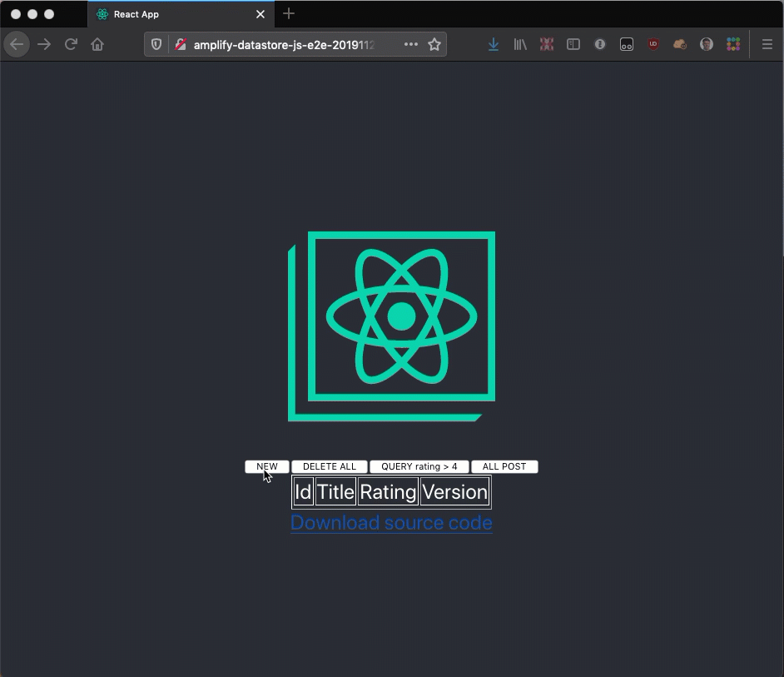Click the Title column header

click(x=335, y=492)
